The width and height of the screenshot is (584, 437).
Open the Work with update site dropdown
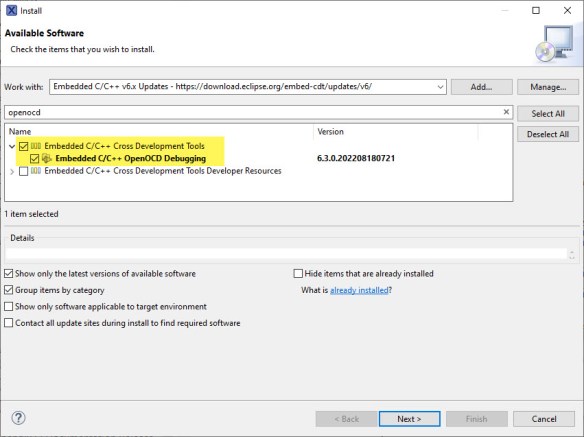pyautogui.click(x=440, y=87)
